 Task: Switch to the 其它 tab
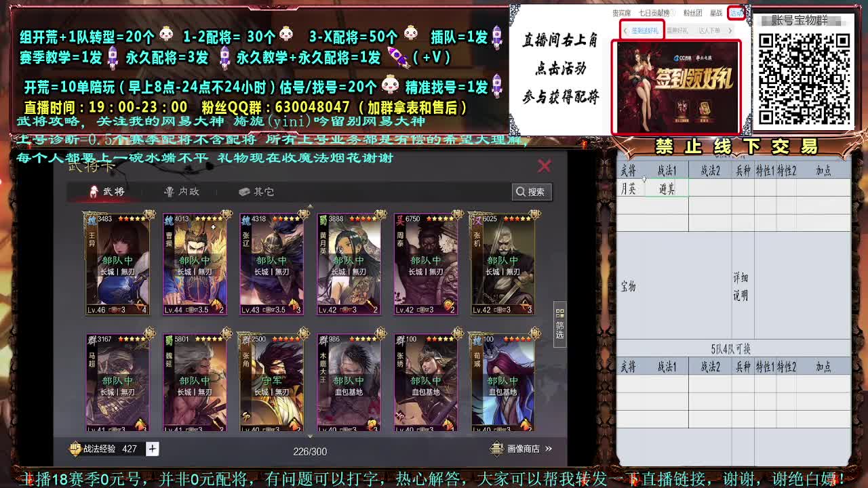pos(256,192)
